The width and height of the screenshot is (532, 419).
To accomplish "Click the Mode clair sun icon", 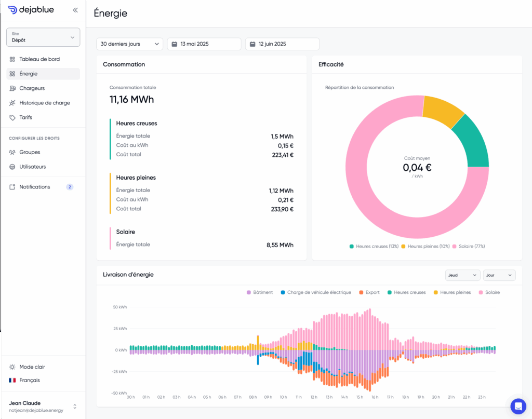I will (12, 367).
